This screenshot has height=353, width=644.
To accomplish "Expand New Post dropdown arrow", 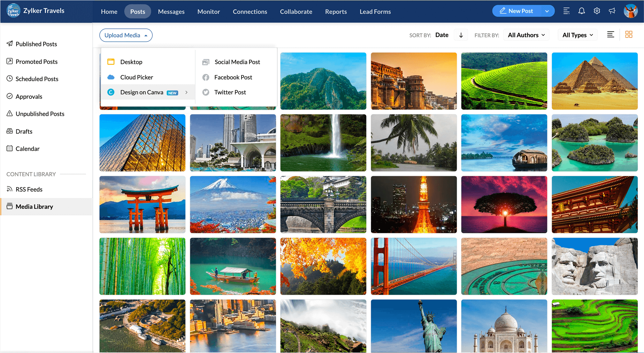I will pyautogui.click(x=547, y=11).
